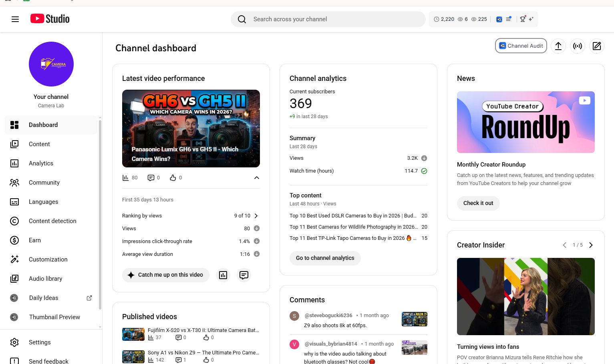Open Dashboard in the sidebar
Screen dimensions: 614x364
(x=51, y=125)
